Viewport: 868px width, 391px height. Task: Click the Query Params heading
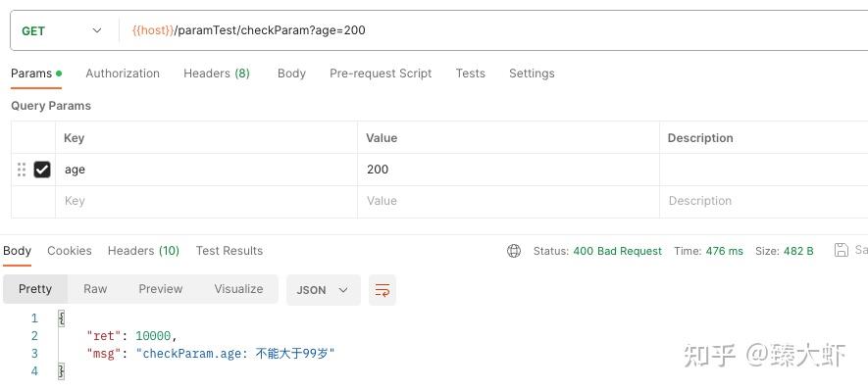pos(51,106)
